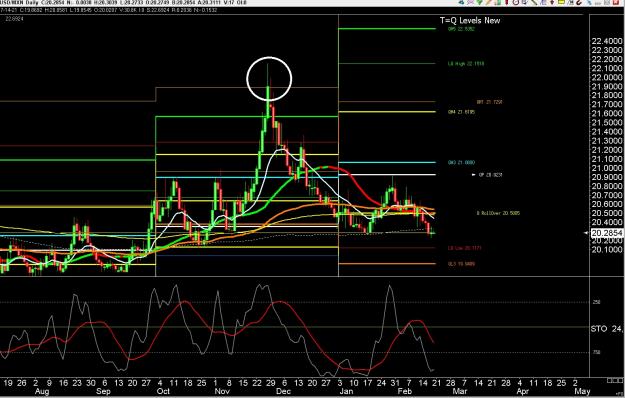The height and width of the screenshot is (398, 625).
Task: Click the red icon at toolbar's far right
Action: click(616, 2)
